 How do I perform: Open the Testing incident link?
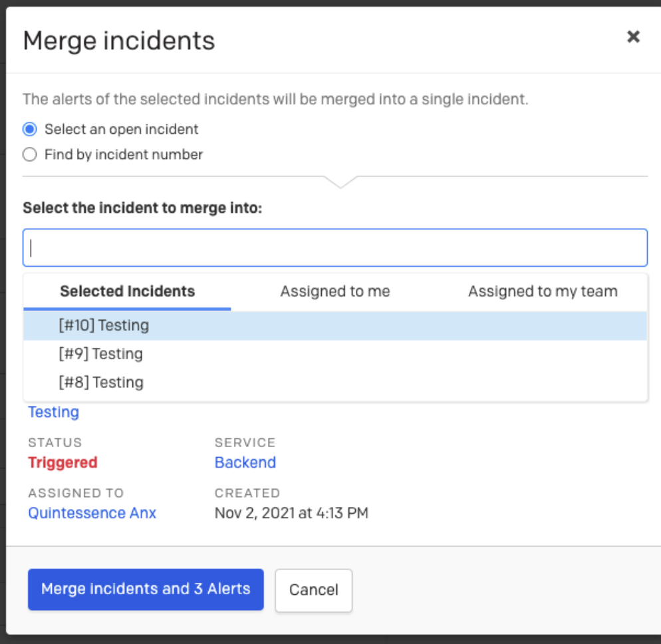[53, 412]
